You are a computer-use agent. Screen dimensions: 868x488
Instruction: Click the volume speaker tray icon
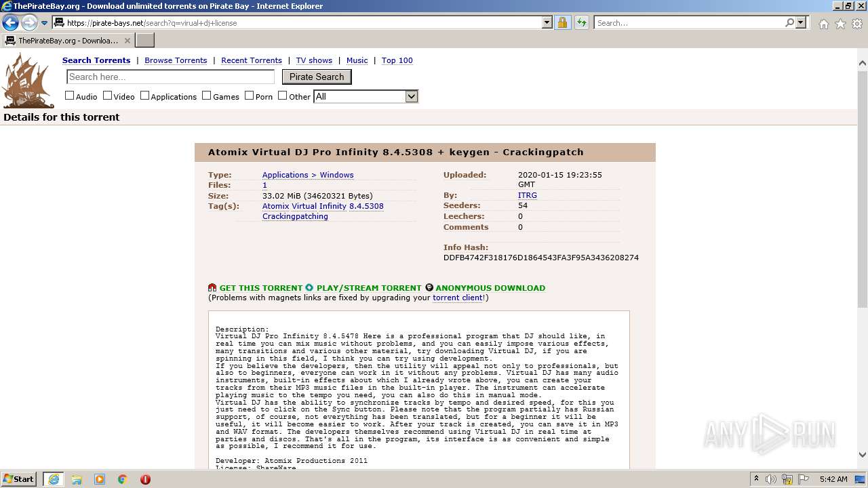[x=771, y=479]
